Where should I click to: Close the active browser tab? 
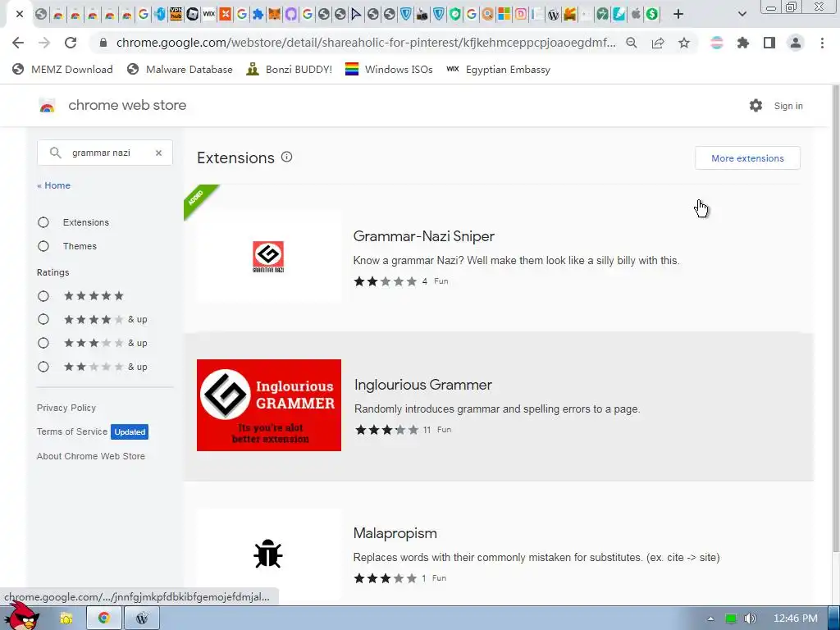pos(20,14)
